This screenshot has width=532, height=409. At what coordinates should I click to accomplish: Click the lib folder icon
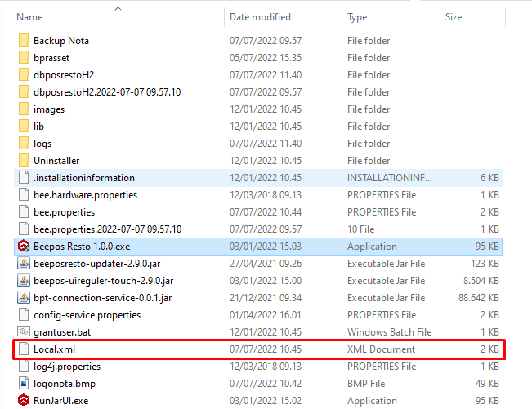(24, 126)
